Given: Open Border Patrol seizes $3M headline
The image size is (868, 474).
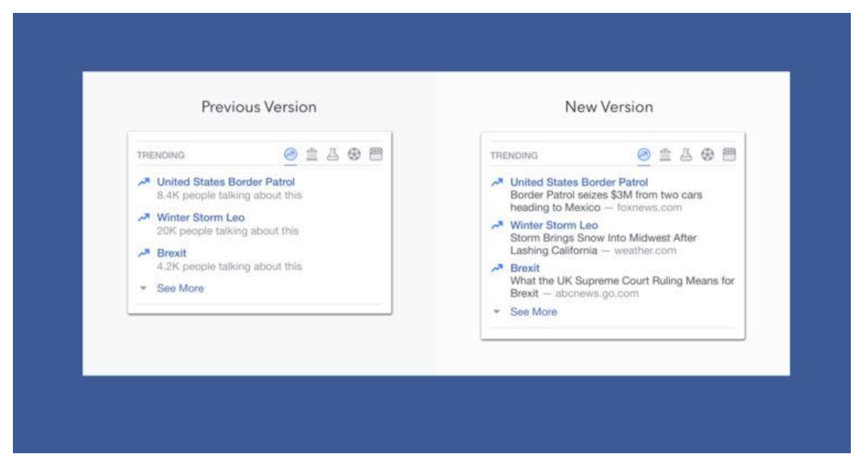Looking at the screenshot, I should point(606,195).
